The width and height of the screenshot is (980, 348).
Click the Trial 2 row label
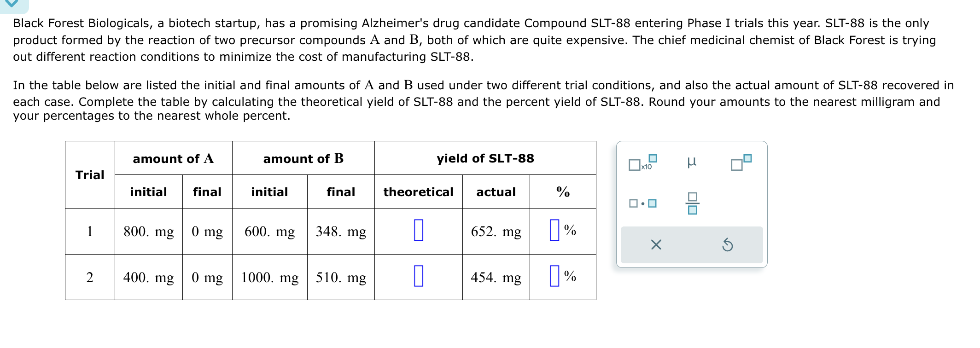pos(90,278)
